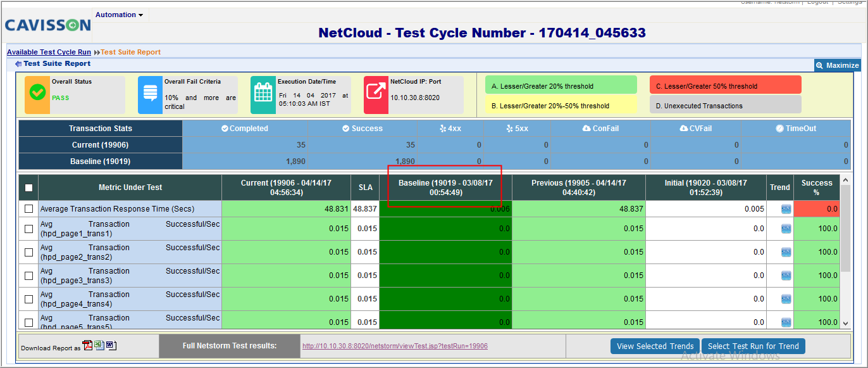The width and height of the screenshot is (868, 368).
Task: Click the 'Completed' stats column header
Action: (245, 129)
